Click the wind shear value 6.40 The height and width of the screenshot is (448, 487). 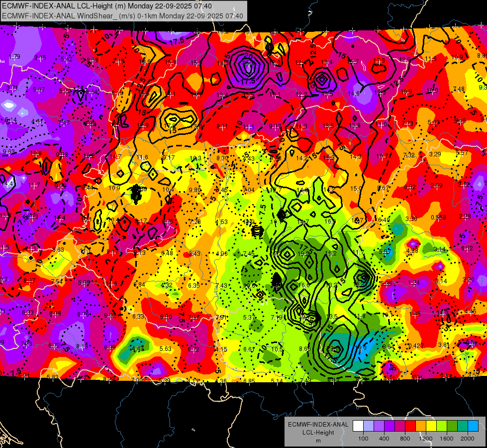(384, 220)
